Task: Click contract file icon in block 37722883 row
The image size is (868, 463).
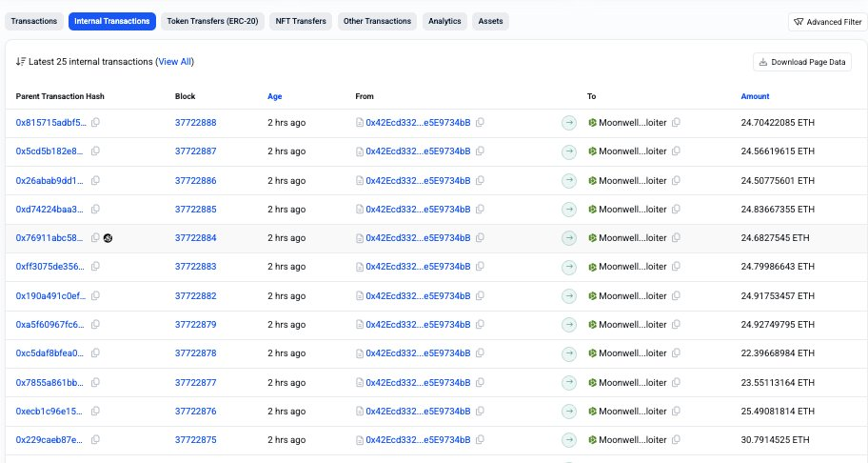Action: click(360, 267)
